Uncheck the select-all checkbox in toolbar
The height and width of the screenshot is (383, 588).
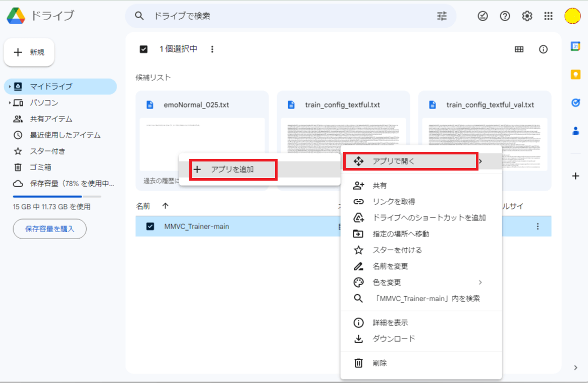pos(144,49)
